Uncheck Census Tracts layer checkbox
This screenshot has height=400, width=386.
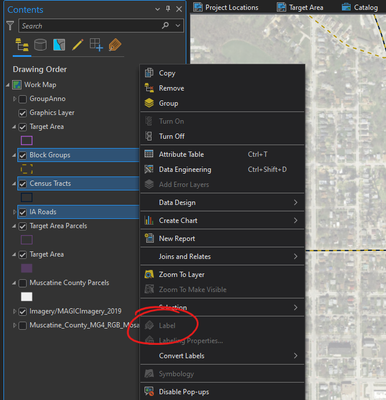click(23, 184)
